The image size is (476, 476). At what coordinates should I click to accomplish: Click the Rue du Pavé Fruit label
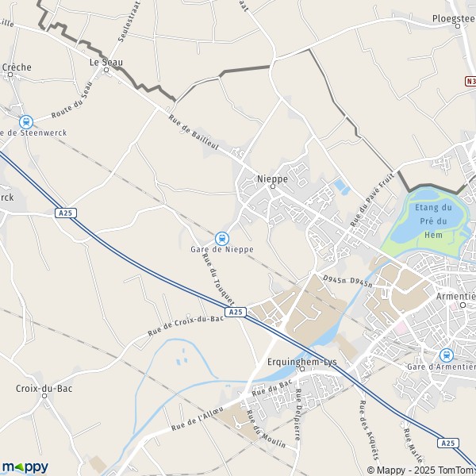click(x=372, y=199)
